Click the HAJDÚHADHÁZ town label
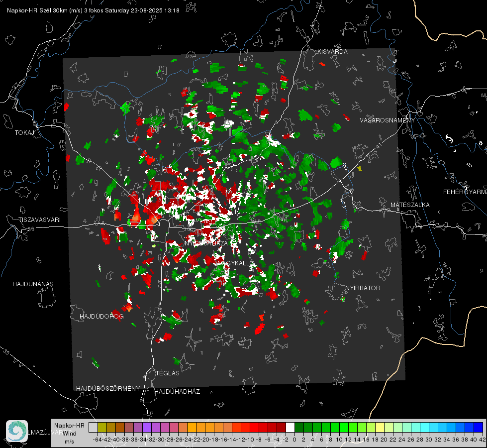 (x=178, y=392)
